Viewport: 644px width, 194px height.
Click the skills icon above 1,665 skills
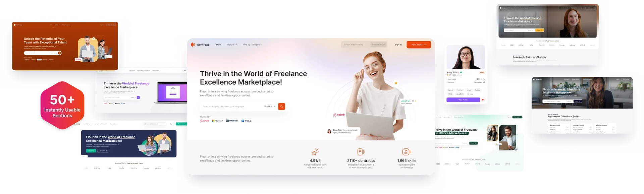407,152
